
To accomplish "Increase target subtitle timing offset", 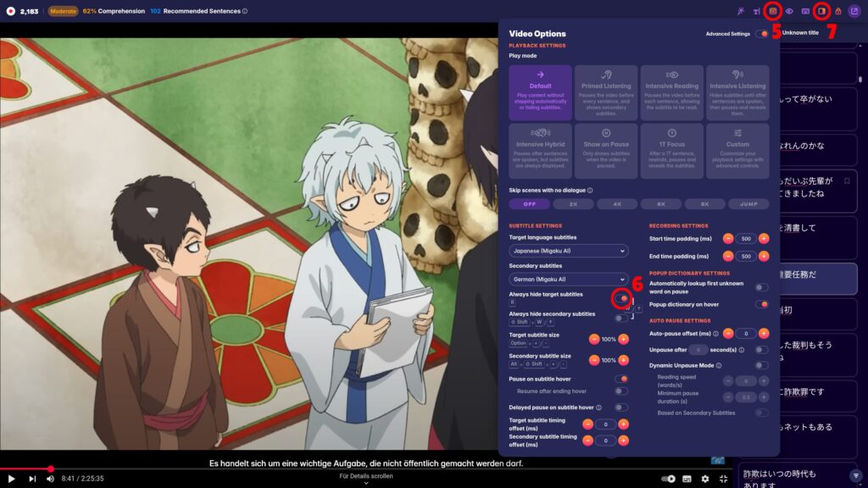I will point(623,424).
